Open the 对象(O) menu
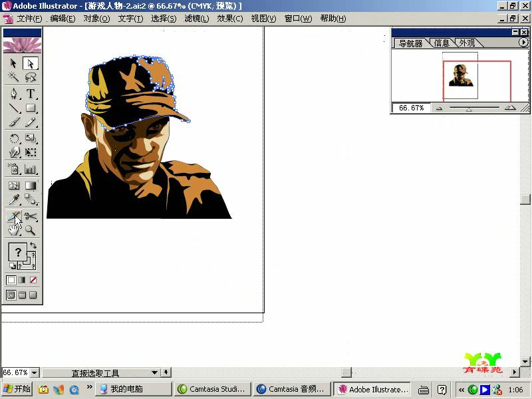 click(x=96, y=19)
